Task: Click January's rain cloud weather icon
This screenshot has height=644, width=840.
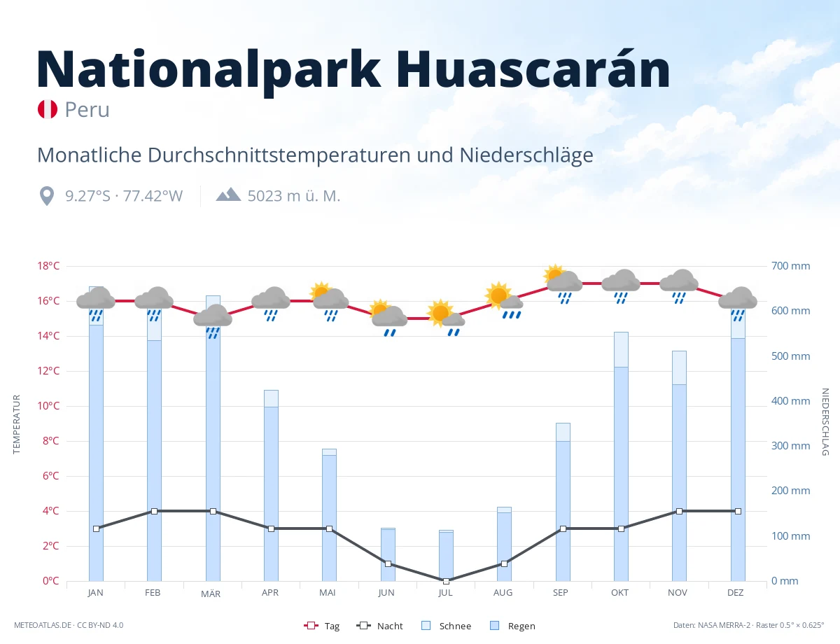Action: 96,304
